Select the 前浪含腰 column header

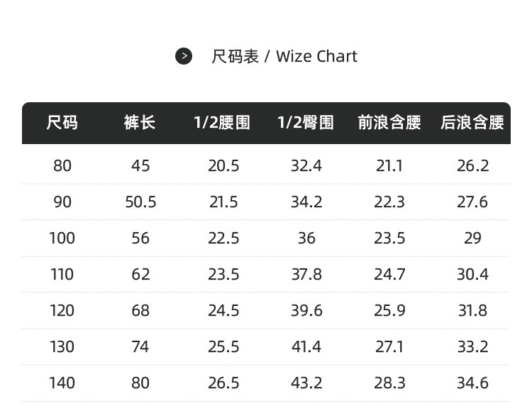coord(389,123)
